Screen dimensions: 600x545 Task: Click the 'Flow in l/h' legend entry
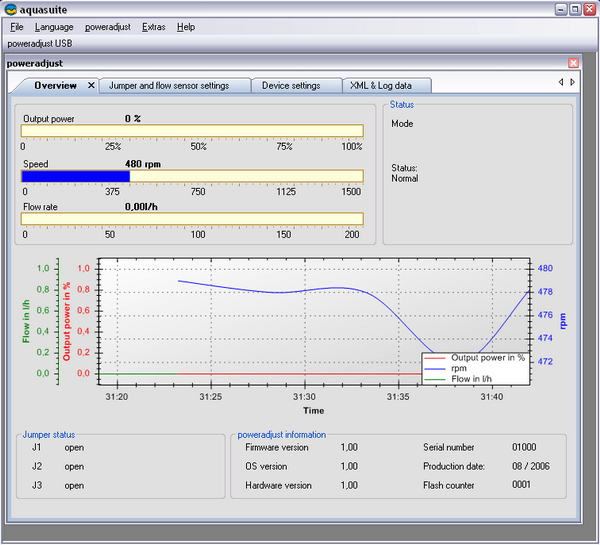click(458, 379)
